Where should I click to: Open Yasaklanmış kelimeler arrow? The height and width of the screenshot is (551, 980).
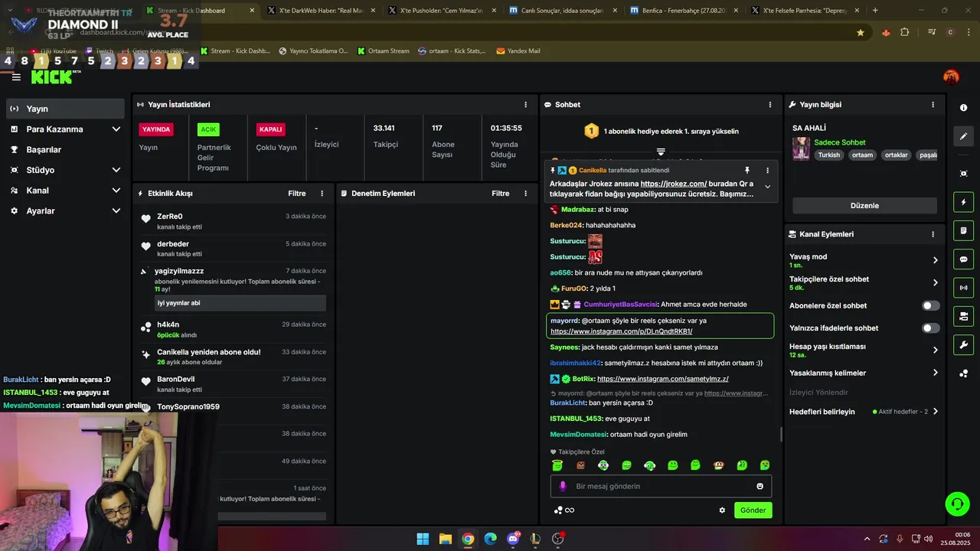935,373
